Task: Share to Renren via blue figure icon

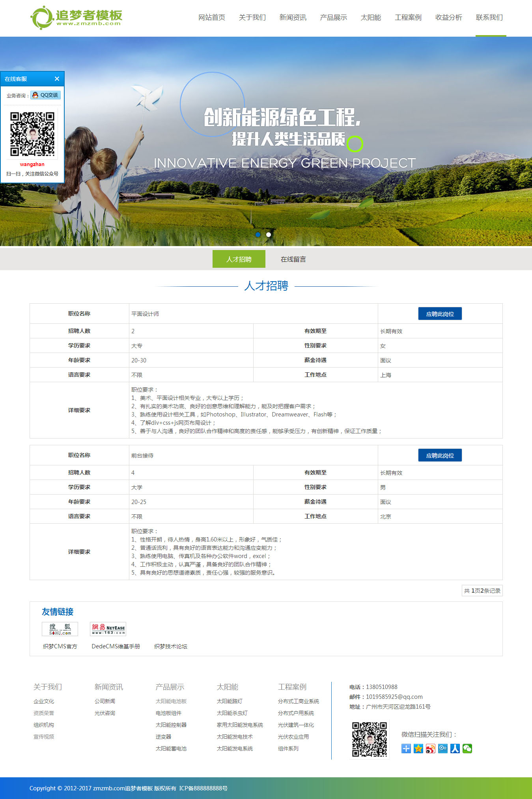Action: coord(455,748)
